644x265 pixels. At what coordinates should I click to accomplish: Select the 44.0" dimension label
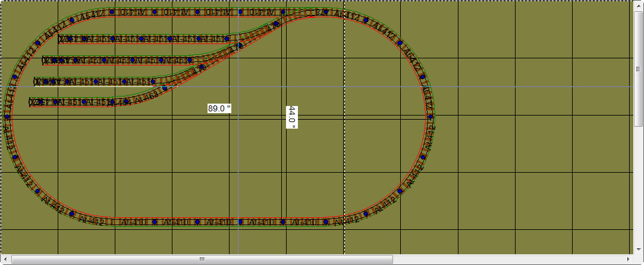(291, 117)
